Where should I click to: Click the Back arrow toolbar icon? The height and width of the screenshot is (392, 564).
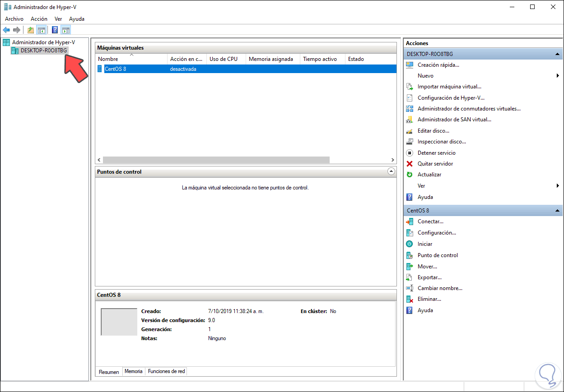[6, 30]
